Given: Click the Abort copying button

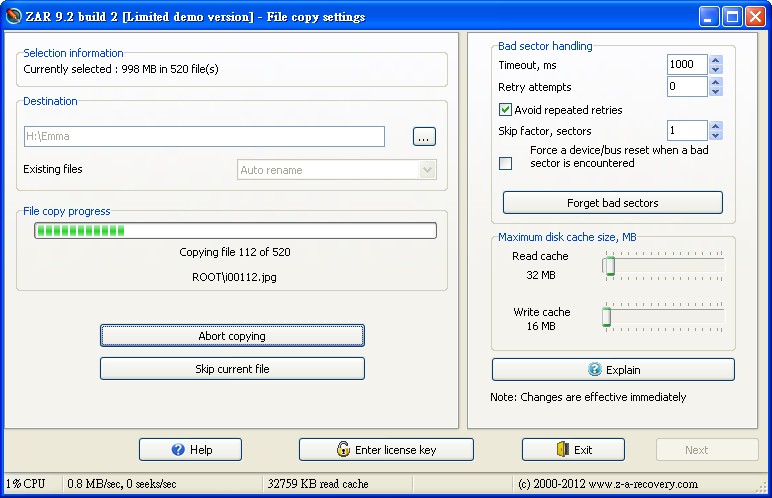Looking at the screenshot, I should (232, 335).
